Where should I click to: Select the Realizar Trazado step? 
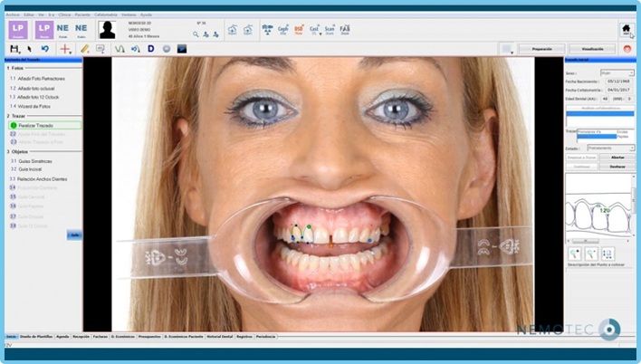tap(45, 126)
